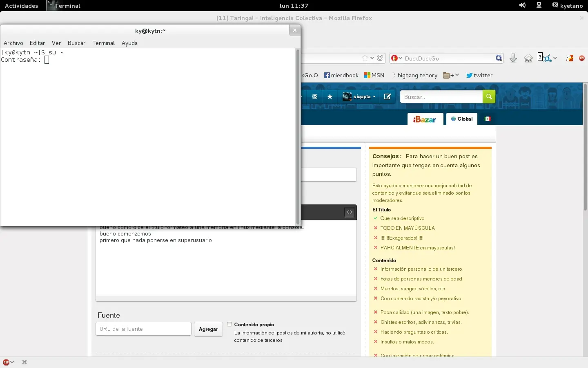Click the text "primero que nada ponerse en superusuario"
Screen dimensions: 588x368
pos(156,240)
